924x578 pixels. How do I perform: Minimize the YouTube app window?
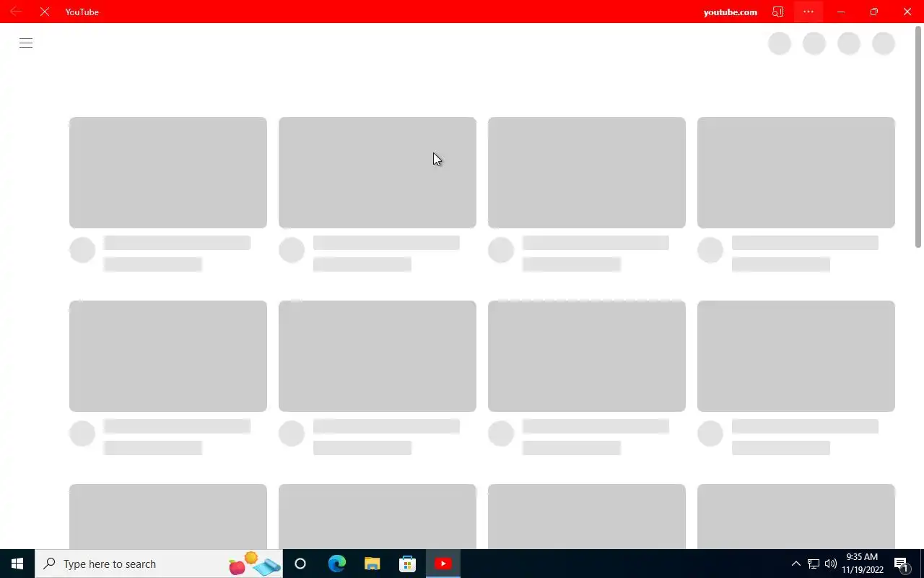coord(841,12)
